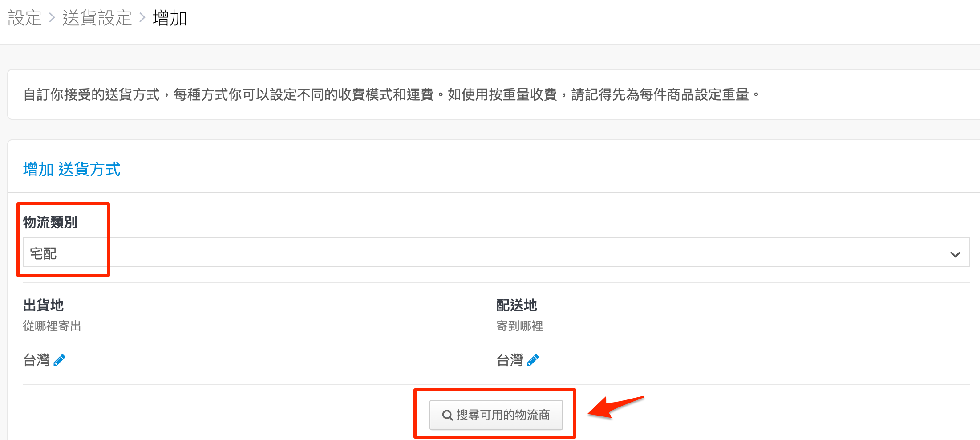Image resolution: width=980 pixels, height=440 pixels.
Task: Click the 台灣 text under 配送地
Action: [510, 360]
